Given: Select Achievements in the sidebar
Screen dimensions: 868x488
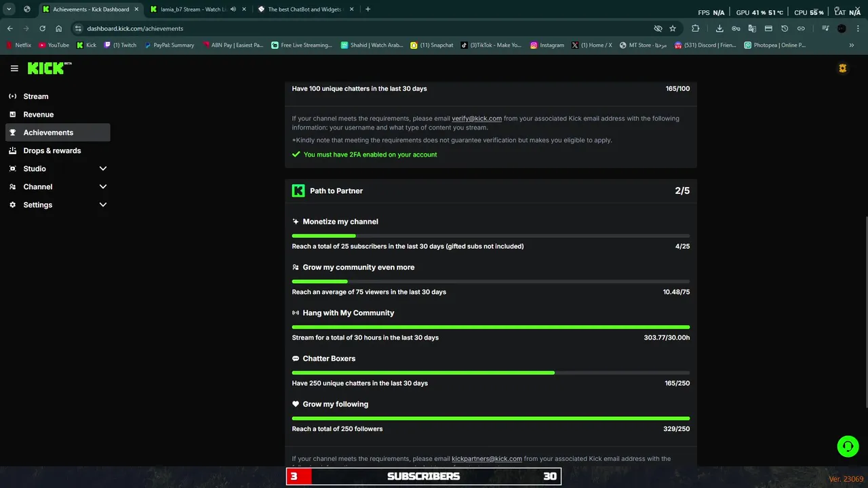Looking at the screenshot, I should pyautogui.click(x=58, y=133).
